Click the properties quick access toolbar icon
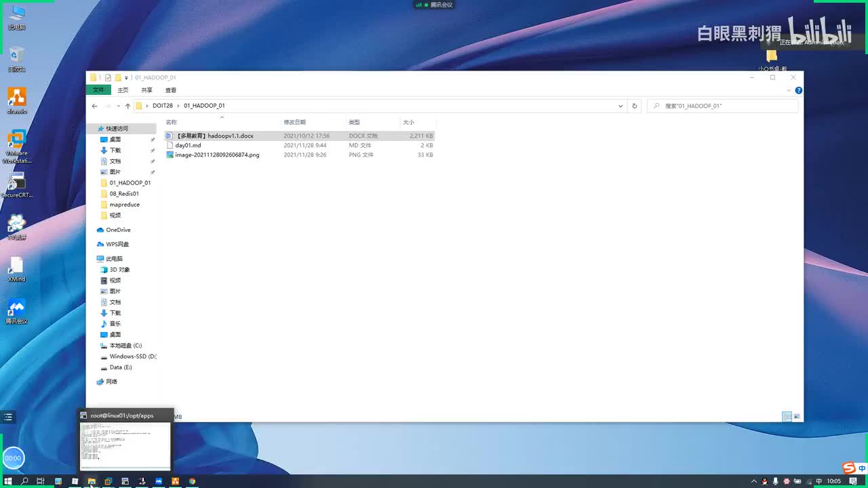The image size is (868, 488). [108, 77]
